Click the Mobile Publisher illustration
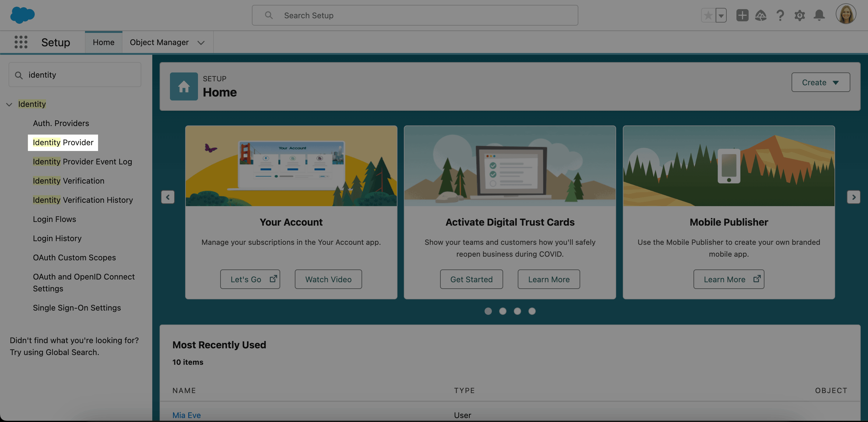The height and width of the screenshot is (422, 868). coord(729,166)
